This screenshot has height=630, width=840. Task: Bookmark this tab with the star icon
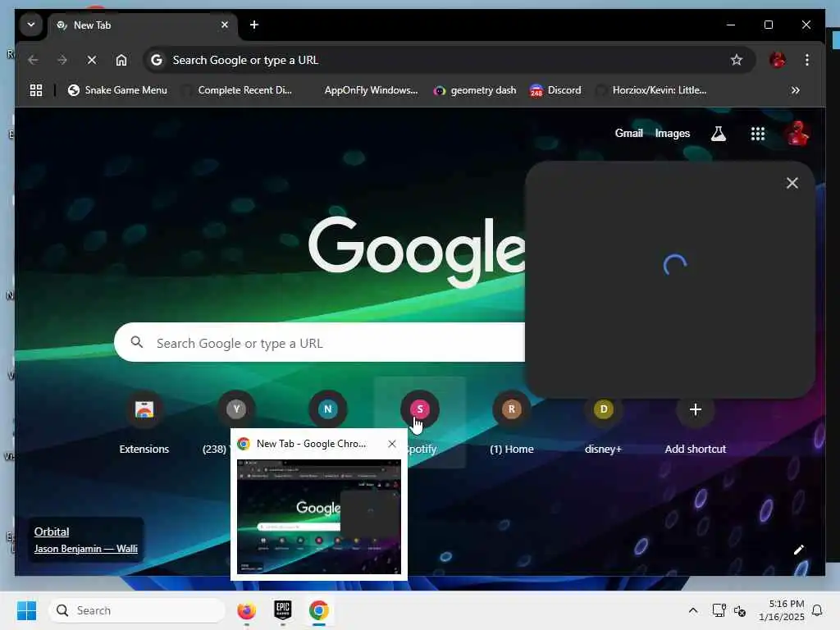click(x=737, y=60)
